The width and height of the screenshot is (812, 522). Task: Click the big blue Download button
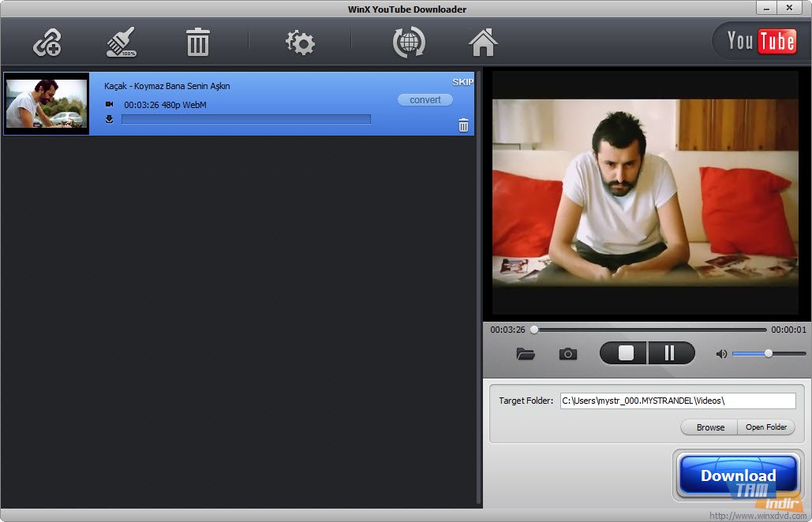(x=738, y=475)
